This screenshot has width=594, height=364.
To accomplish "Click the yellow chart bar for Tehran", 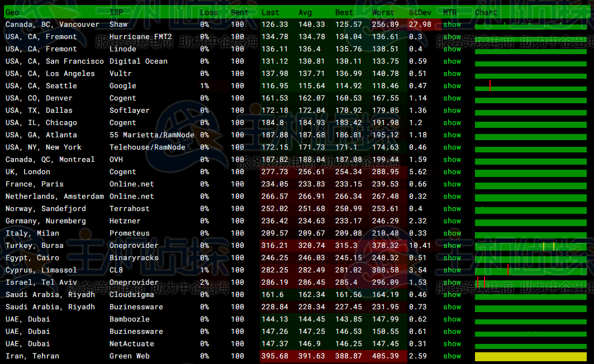I will (x=530, y=356).
